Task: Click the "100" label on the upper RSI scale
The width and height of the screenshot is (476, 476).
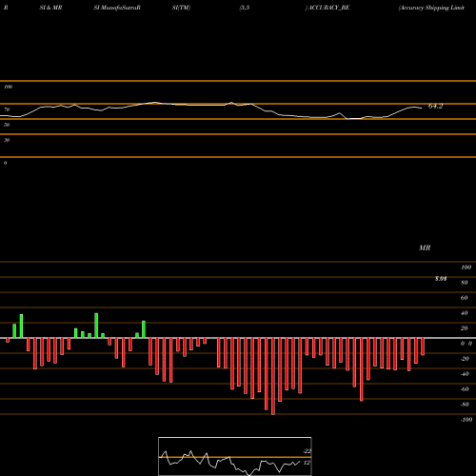Action: (8, 87)
